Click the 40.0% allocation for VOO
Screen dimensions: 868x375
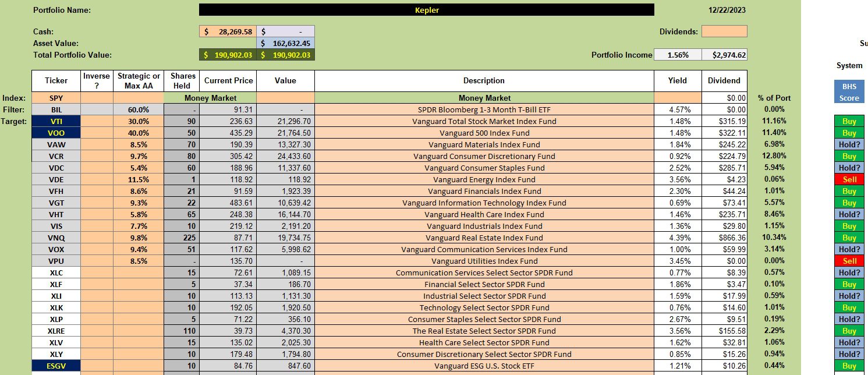[139, 133]
